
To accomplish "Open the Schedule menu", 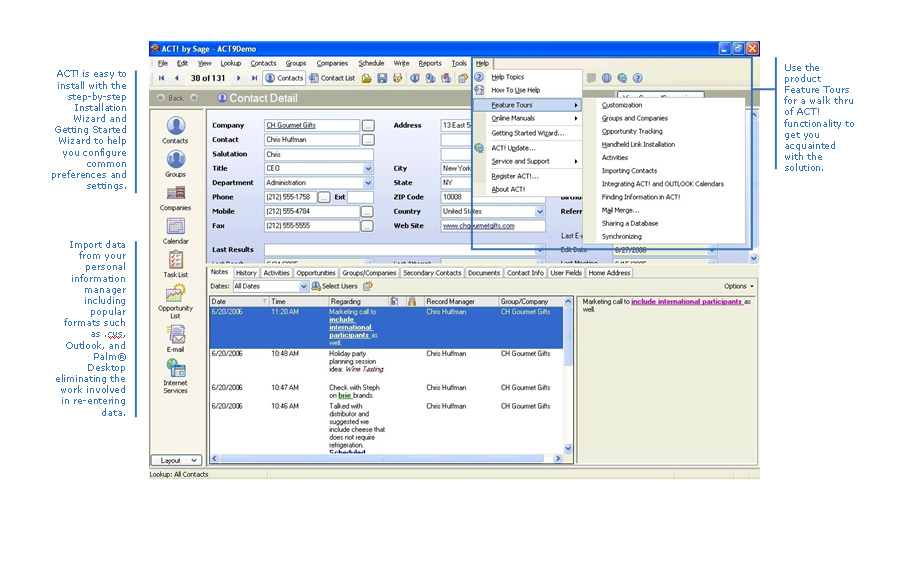I will coord(371,63).
